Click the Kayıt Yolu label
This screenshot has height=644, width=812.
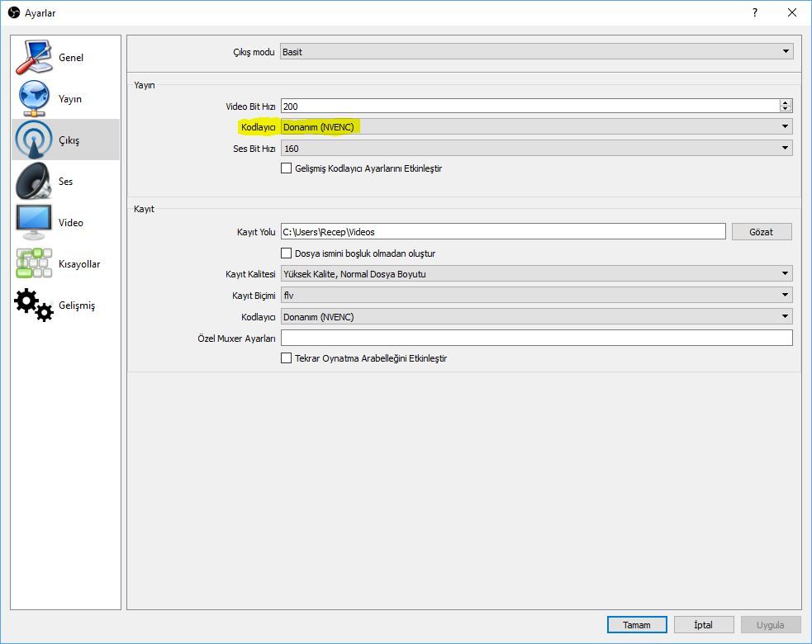click(x=256, y=232)
